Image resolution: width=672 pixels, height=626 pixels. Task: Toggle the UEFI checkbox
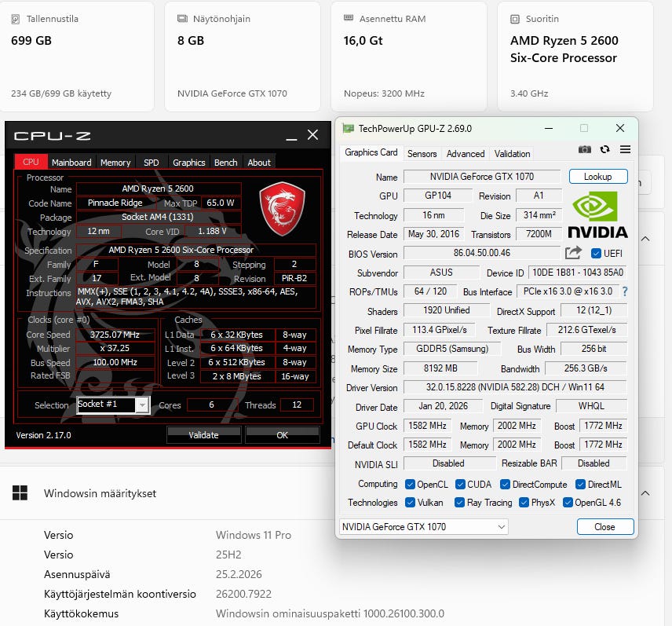[596, 254]
